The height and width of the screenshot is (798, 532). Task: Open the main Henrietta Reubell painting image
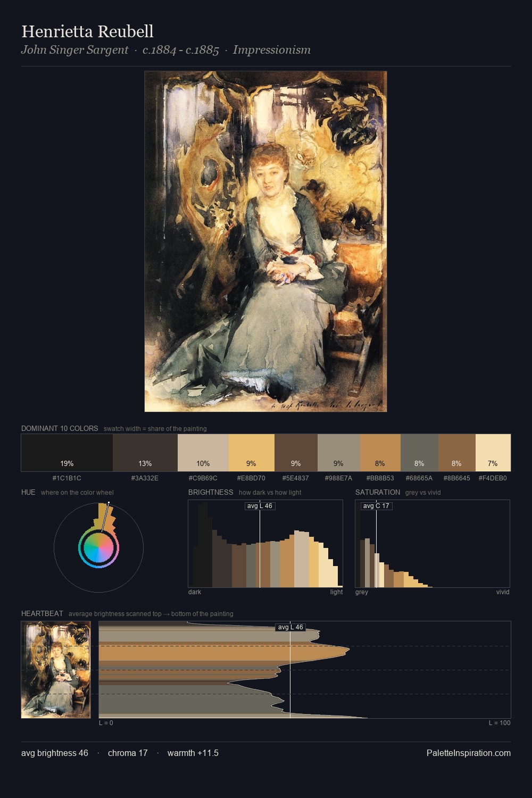[265, 242]
